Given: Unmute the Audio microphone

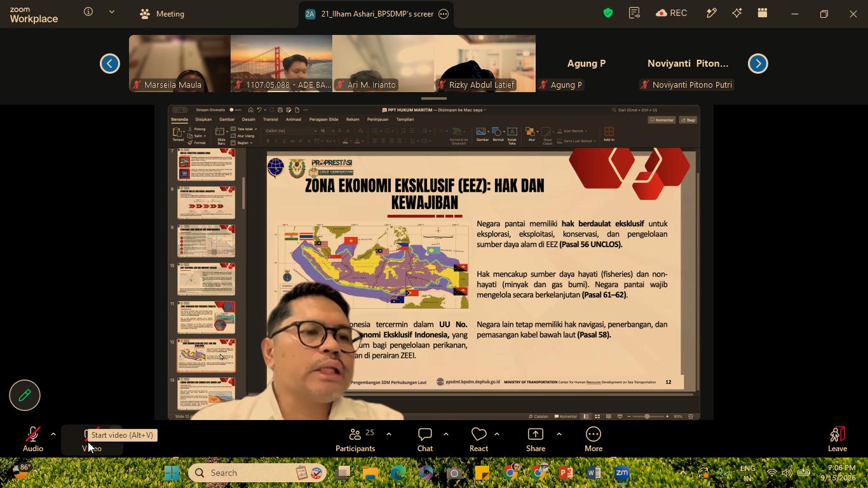Looking at the screenshot, I should click(x=33, y=440).
